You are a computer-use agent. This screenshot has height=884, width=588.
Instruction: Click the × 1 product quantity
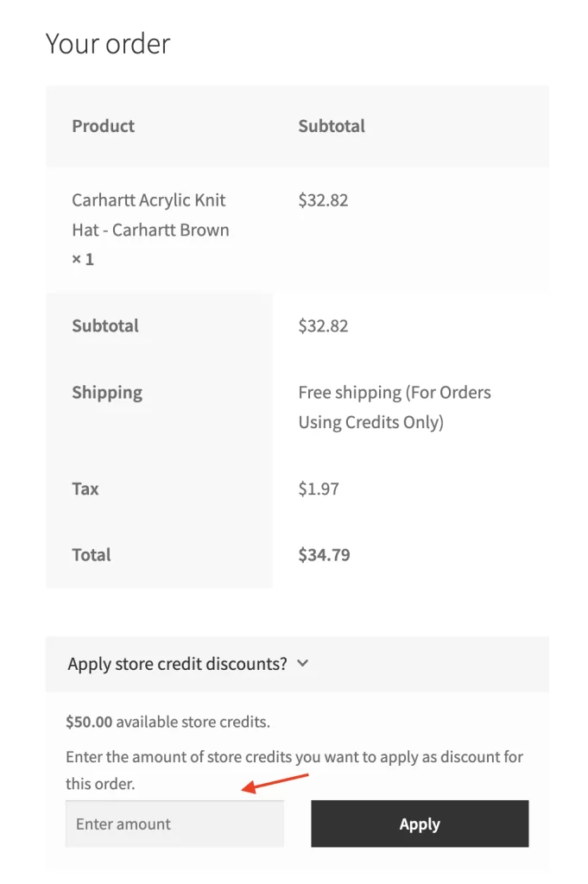pos(83,259)
